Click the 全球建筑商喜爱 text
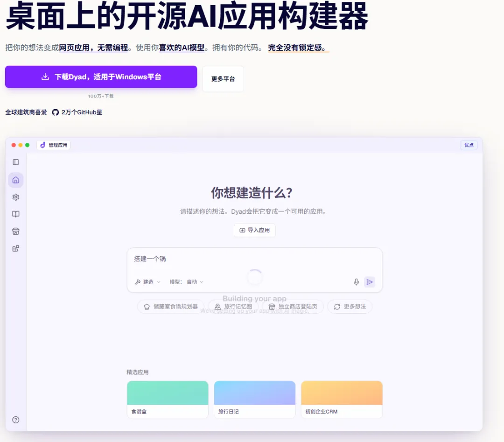Viewport: 504px width, 442px height. 26,112
